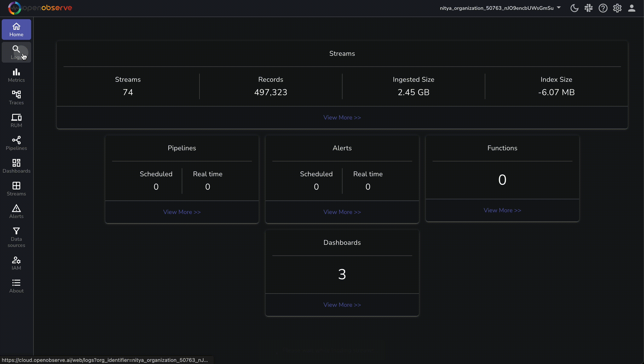This screenshot has width=644, height=364.
Task: Open the RUM monitoring section
Action: click(x=16, y=120)
